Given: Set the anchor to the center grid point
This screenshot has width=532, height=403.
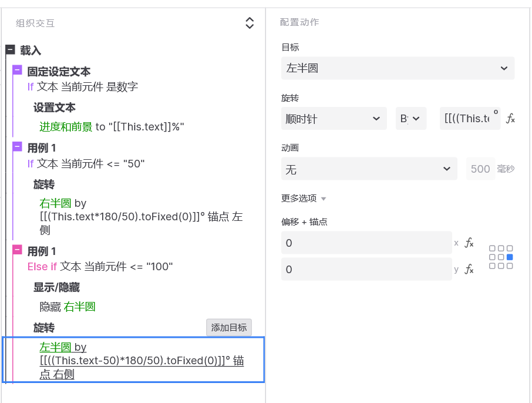Looking at the screenshot, I should point(501,257).
